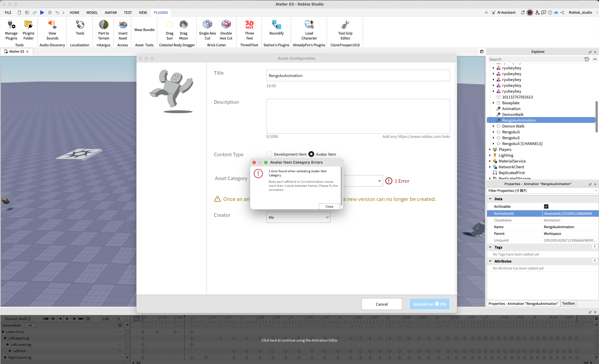Switch to the HOME ribbon tab

point(74,12)
